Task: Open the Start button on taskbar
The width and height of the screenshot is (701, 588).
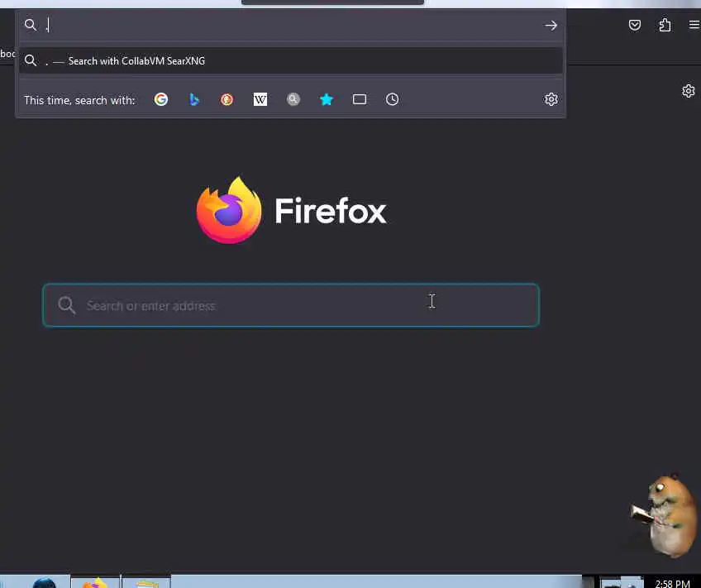Action: coord(45,583)
